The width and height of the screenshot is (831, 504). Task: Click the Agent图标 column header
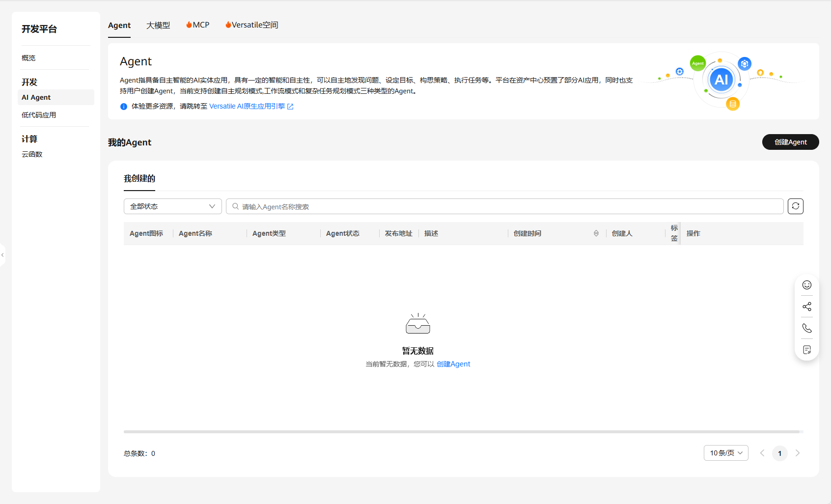coord(146,233)
